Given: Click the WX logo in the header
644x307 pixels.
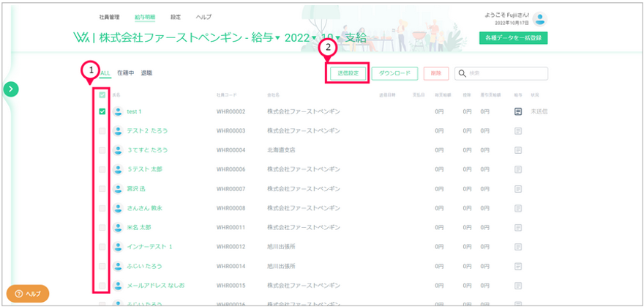Looking at the screenshot, I should pyautogui.click(x=82, y=38).
